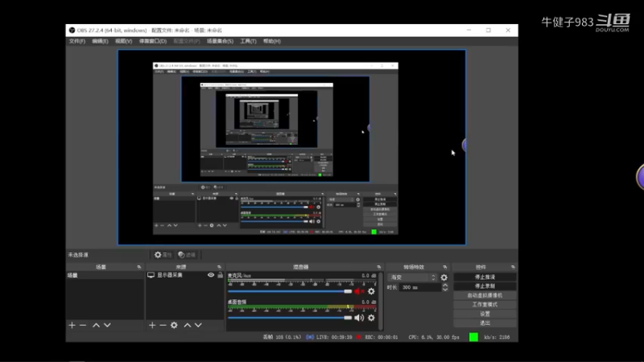The width and height of the screenshot is (644, 362).
Task: Open source properties gear in the Sources toolbar
Action: [174, 325]
